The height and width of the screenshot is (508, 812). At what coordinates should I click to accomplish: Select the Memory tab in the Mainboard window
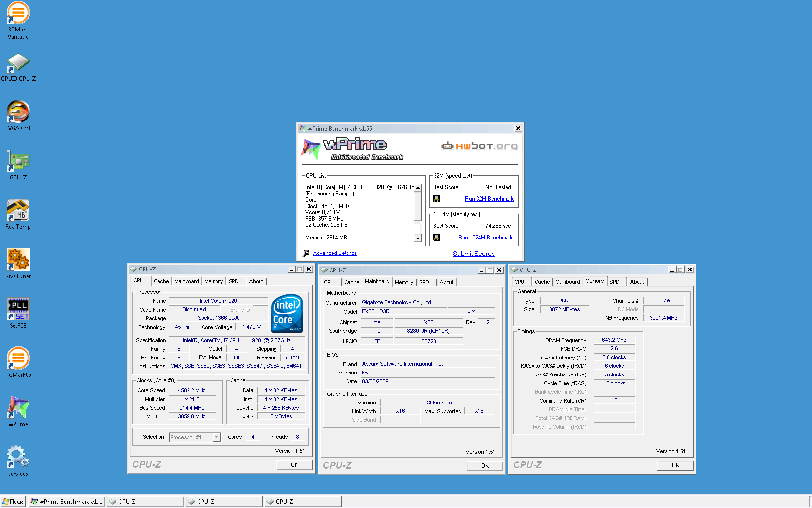[x=404, y=282]
